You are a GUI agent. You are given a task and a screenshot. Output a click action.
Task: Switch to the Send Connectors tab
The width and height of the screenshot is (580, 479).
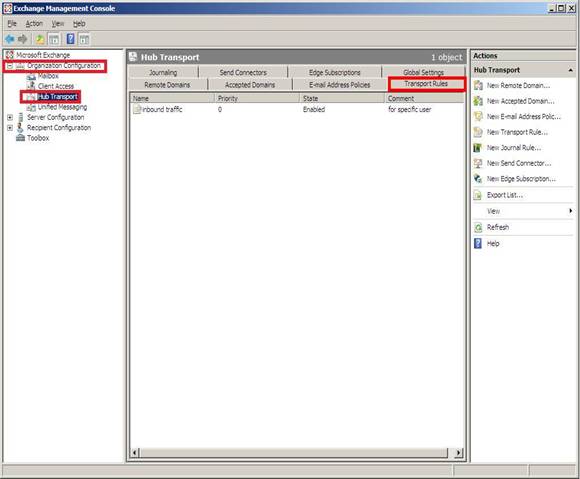tap(243, 72)
